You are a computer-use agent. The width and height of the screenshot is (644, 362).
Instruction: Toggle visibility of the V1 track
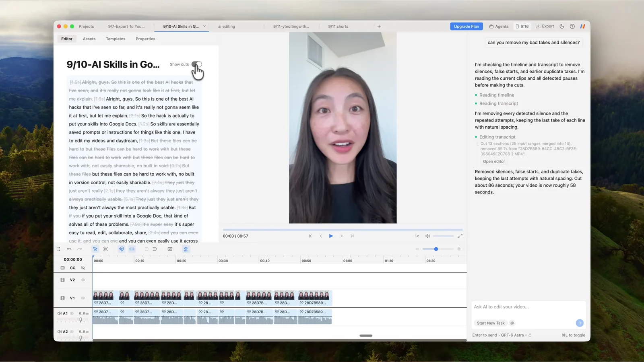[83, 298]
